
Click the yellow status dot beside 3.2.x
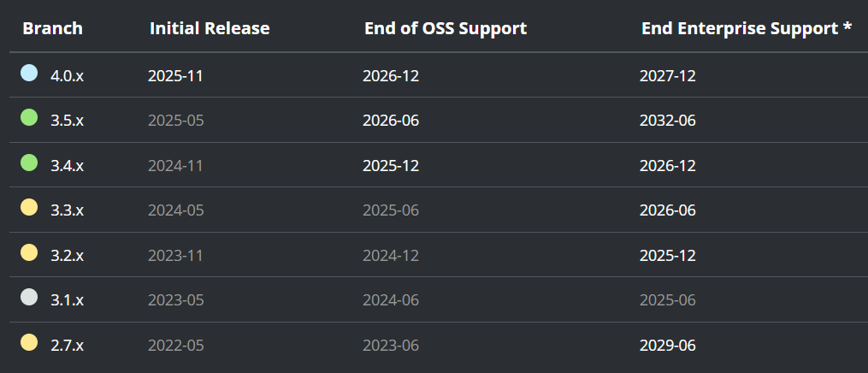coord(29,253)
